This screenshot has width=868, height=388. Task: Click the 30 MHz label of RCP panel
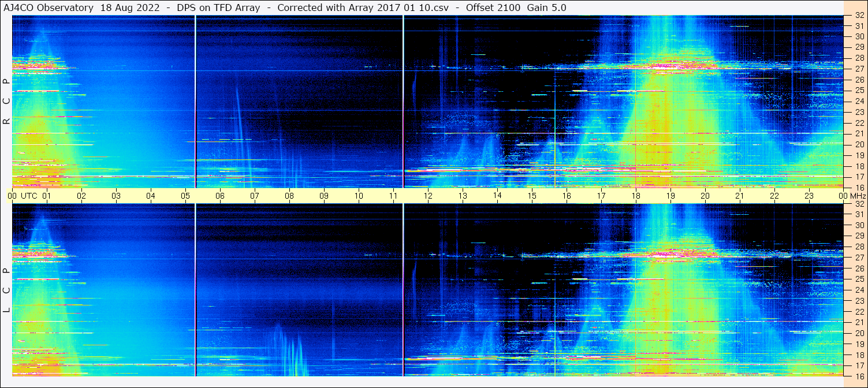pos(859,36)
